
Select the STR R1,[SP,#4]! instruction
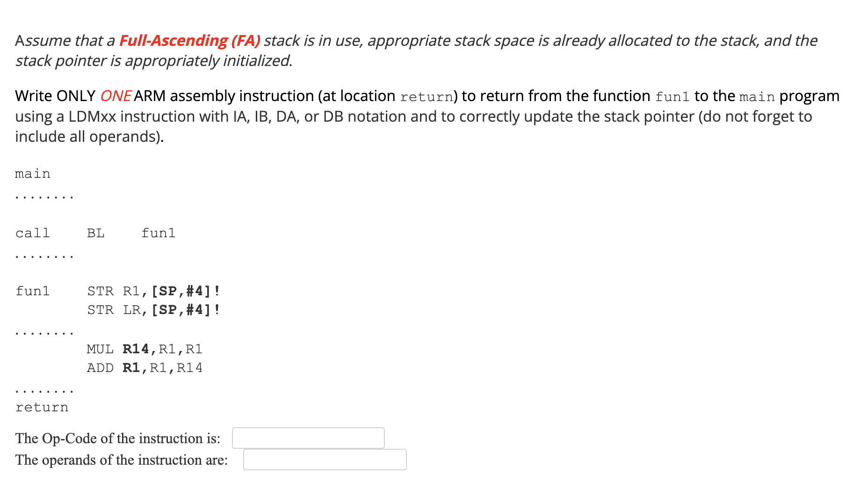click(x=153, y=291)
